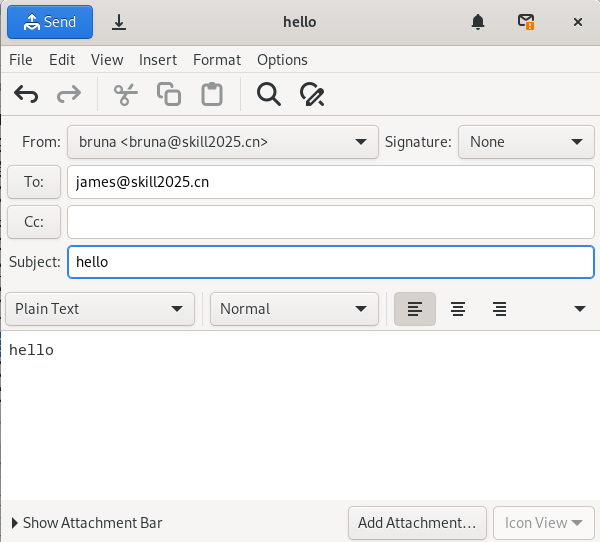Toggle the read receipt envelope icon
Image resolution: width=600 pixels, height=542 pixels.
(526, 22)
